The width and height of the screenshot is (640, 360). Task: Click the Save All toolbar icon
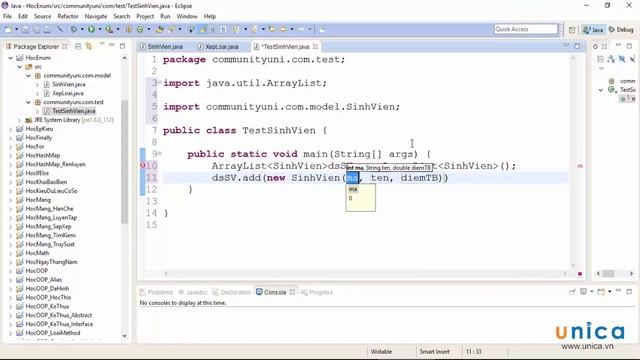pos(37,29)
